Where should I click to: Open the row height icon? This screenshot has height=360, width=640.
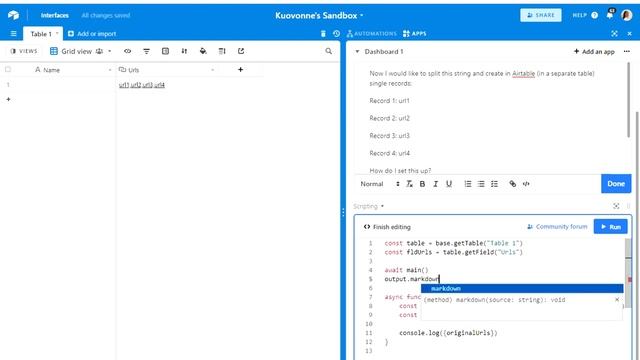(222, 51)
